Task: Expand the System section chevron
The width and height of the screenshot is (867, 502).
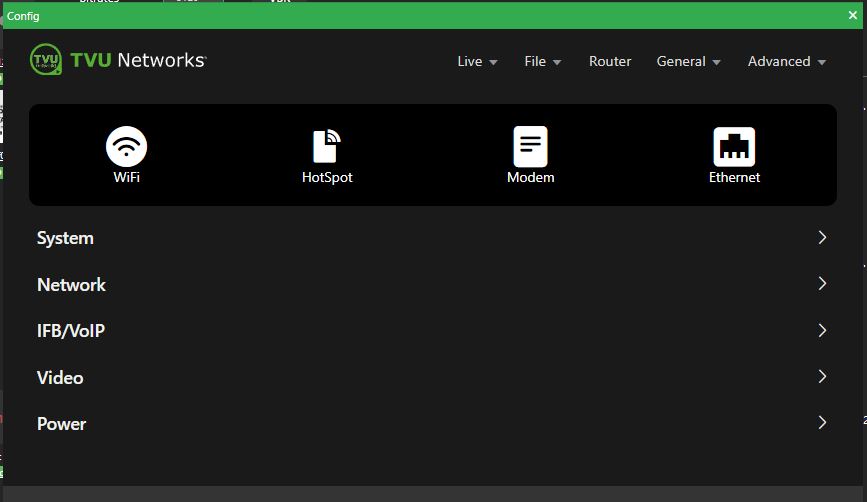Action: coord(822,237)
